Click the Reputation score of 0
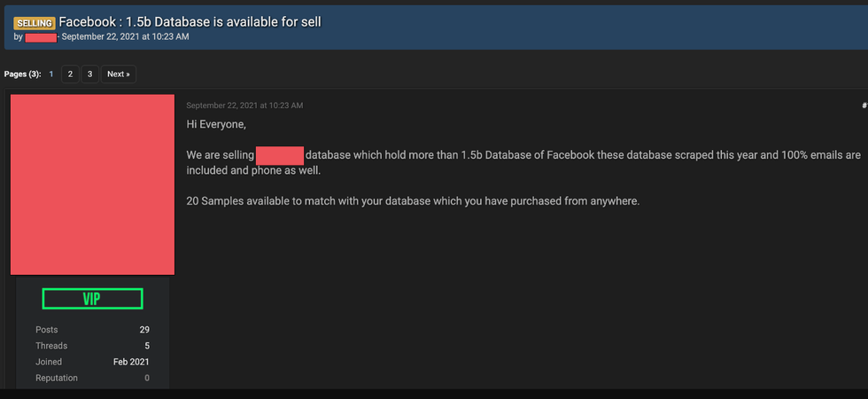The image size is (868, 399). [x=146, y=378]
